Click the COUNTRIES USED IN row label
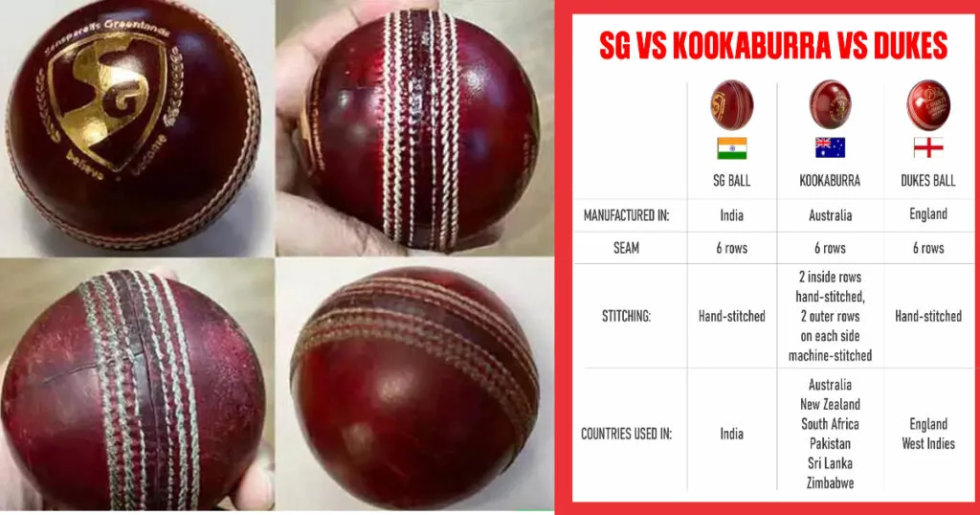Screen dimensions: 980x515 click(x=626, y=434)
